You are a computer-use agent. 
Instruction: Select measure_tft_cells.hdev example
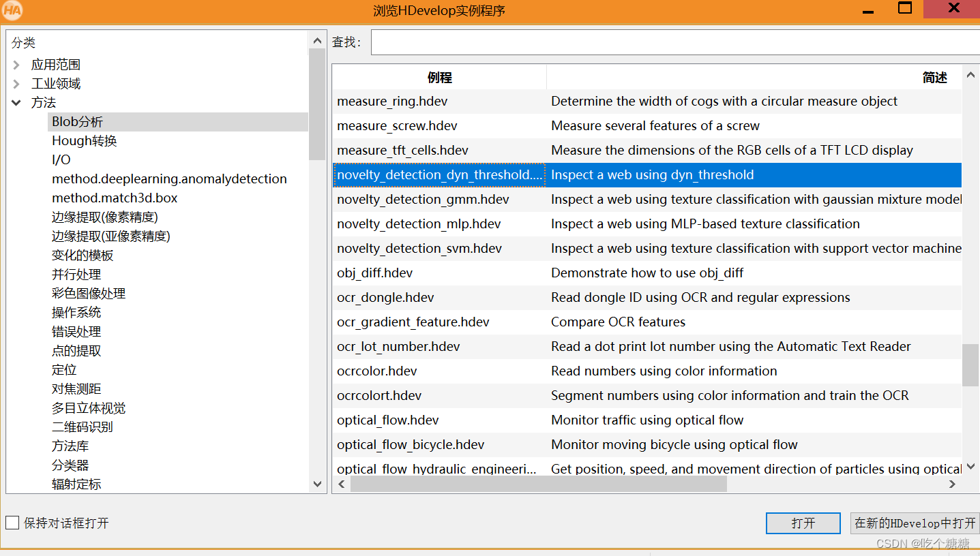point(647,151)
